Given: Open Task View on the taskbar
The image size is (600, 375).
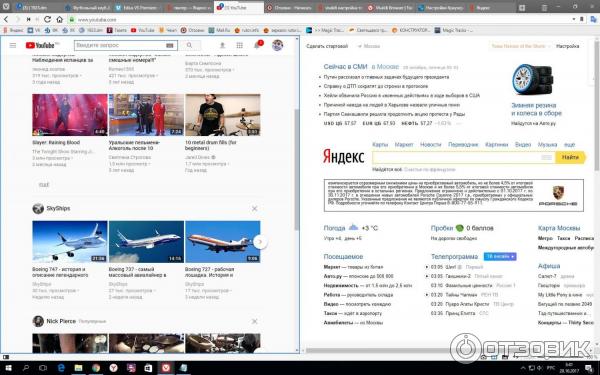Looking at the screenshot, I should pyautogui.click(x=43, y=368).
